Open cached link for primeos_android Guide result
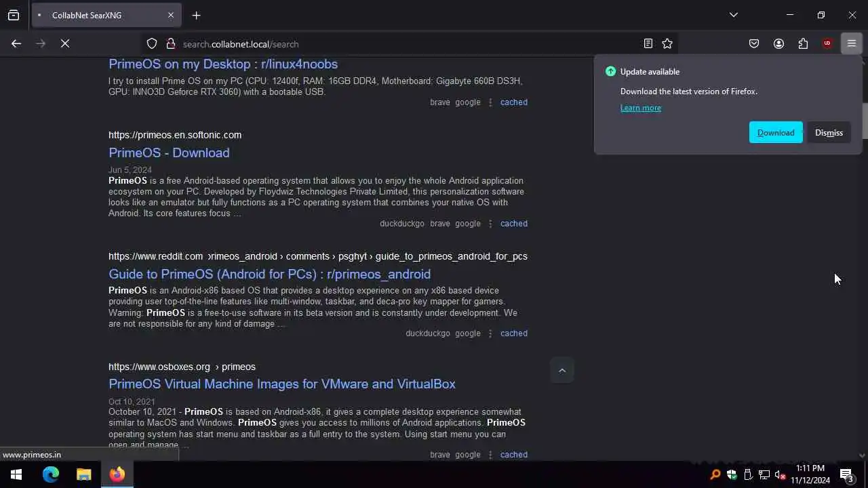Screen dimensions: 868x488 click(x=513, y=333)
